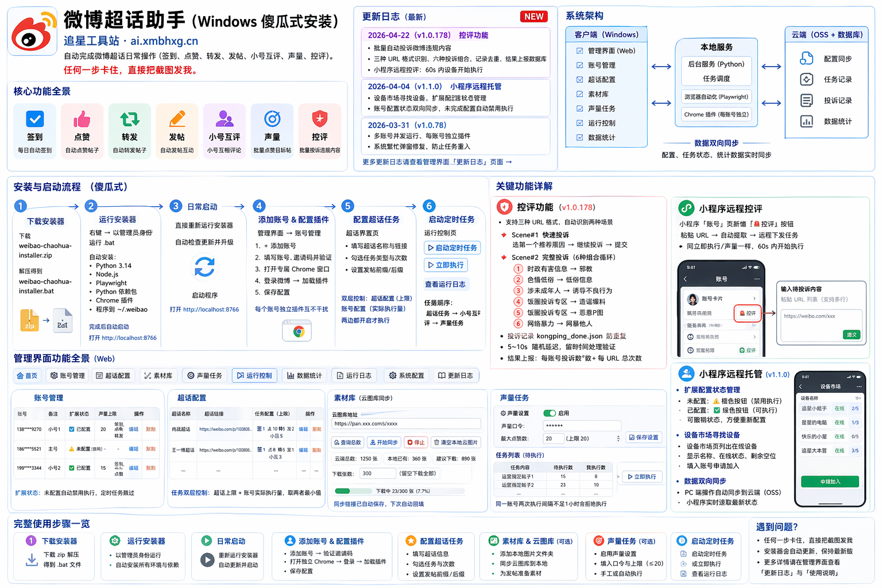Toggle the 声量任务 checkbox in client list
Screen dimensions: 882x588
tap(579, 108)
